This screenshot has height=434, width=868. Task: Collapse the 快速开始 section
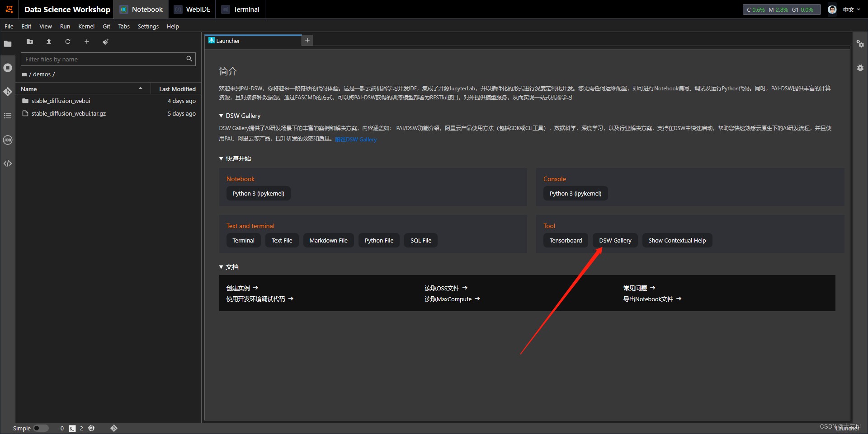tap(221, 159)
